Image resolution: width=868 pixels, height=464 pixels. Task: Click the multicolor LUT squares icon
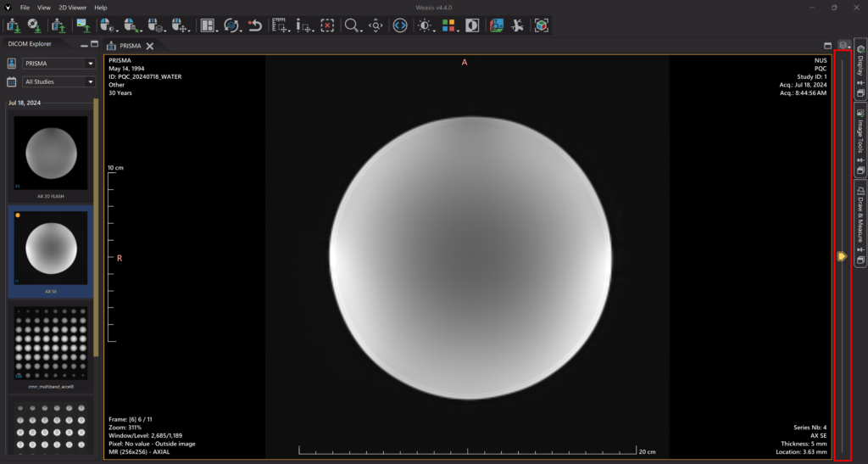448,25
